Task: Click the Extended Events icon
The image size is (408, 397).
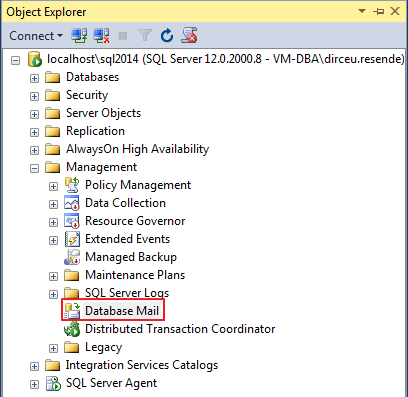Action: click(x=72, y=239)
